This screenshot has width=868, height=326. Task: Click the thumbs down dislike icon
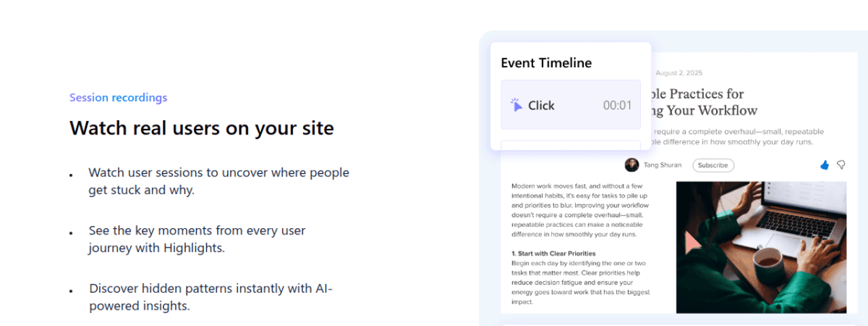[841, 165]
